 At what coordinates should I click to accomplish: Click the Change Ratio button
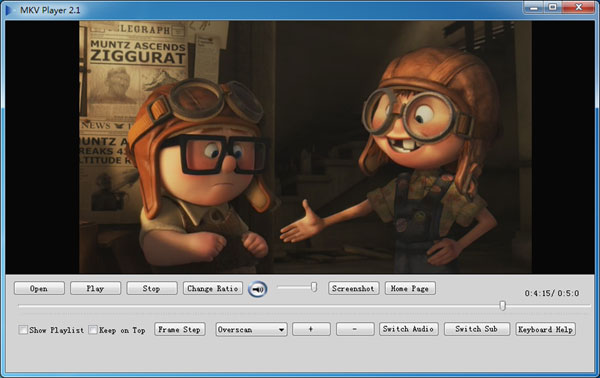point(213,288)
